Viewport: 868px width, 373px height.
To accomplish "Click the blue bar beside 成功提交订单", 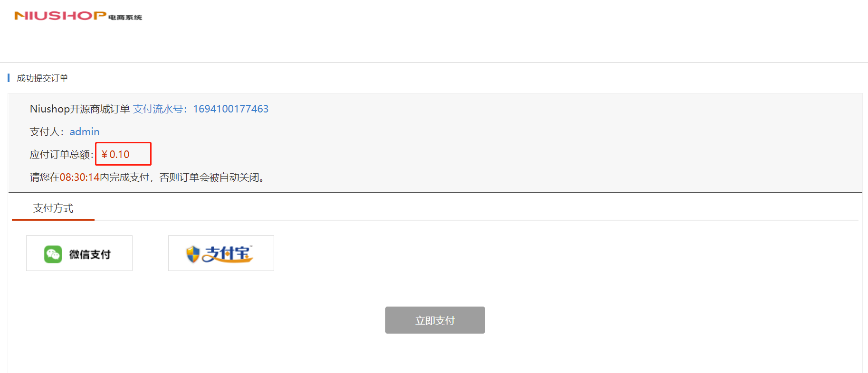I will point(9,78).
